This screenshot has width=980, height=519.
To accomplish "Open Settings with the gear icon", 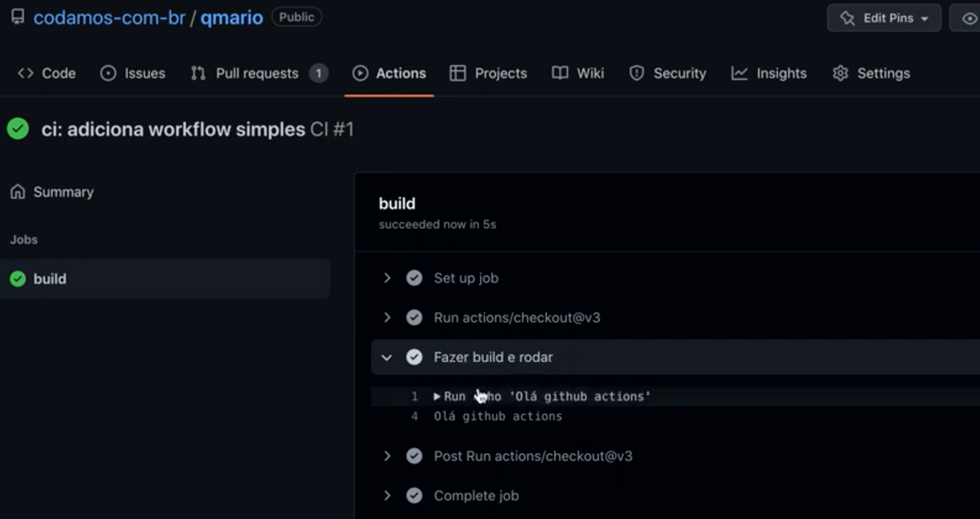I will click(x=840, y=73).
